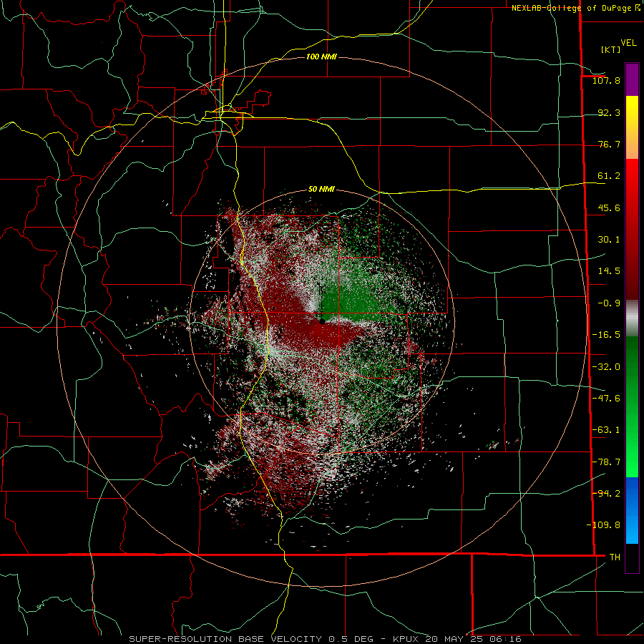Click the -16.5 value on velocity scale
The image size is (644, 644).
coord(606,335)
